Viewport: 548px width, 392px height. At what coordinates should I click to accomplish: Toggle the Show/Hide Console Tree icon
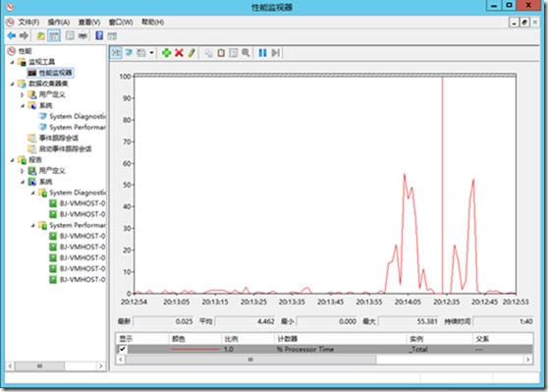[54, 35]
